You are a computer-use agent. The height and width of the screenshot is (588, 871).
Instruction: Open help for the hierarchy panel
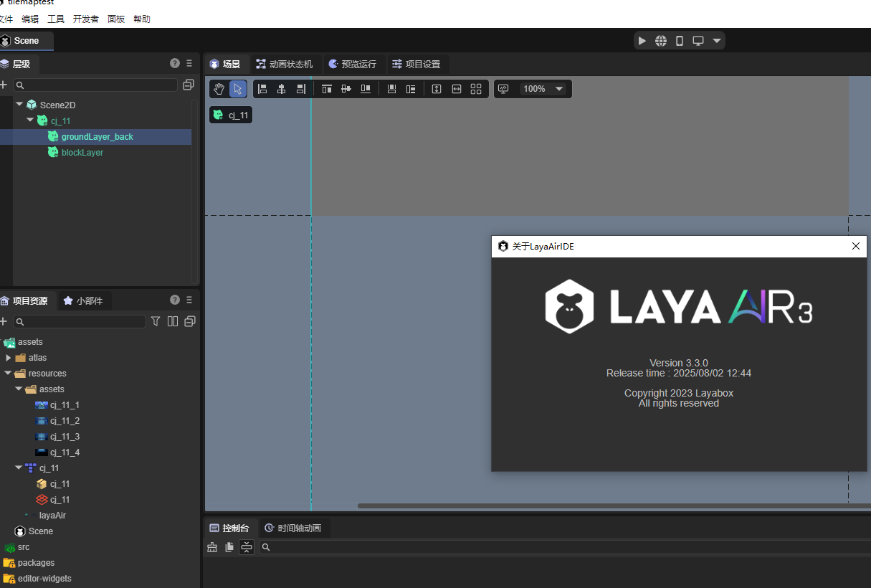[175, 63]
